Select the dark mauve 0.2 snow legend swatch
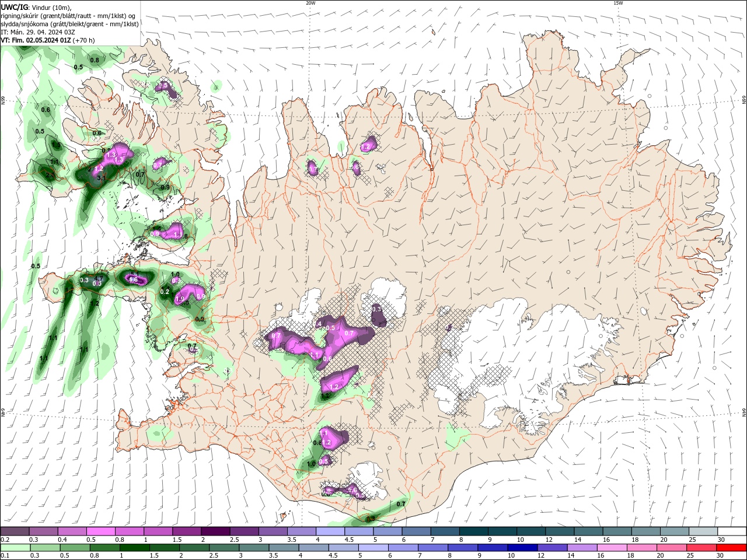The width and height of the screenshot is (747, 560). click(15, 531)
